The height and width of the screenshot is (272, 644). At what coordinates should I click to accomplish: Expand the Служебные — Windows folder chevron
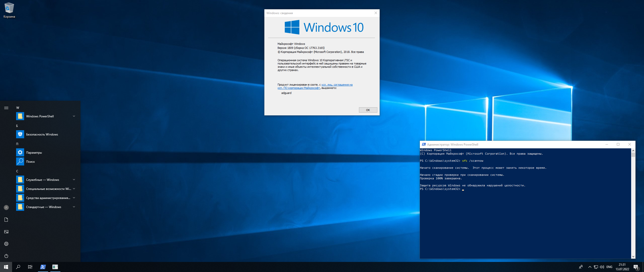coord(74,180)
